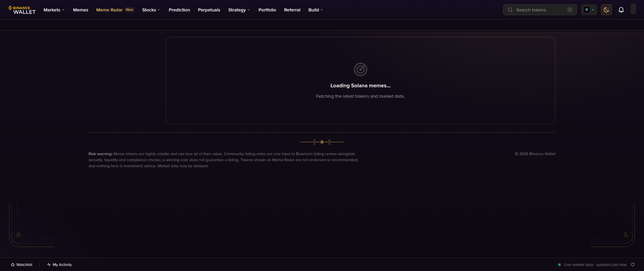Open the Portfolio page
Screen dimensions: 644x271
pyautogui.click(x=267, y=10)
